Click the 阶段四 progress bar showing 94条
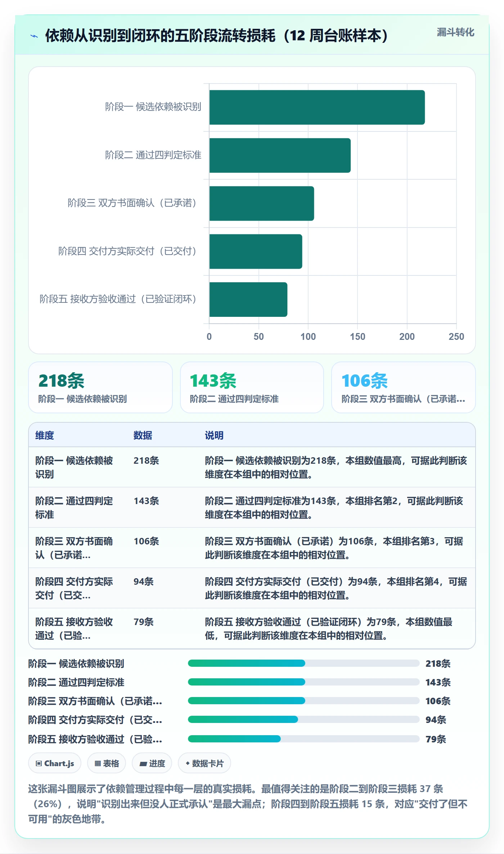The width and height of the screenshot is (504, 854). (x=303, y=719)
